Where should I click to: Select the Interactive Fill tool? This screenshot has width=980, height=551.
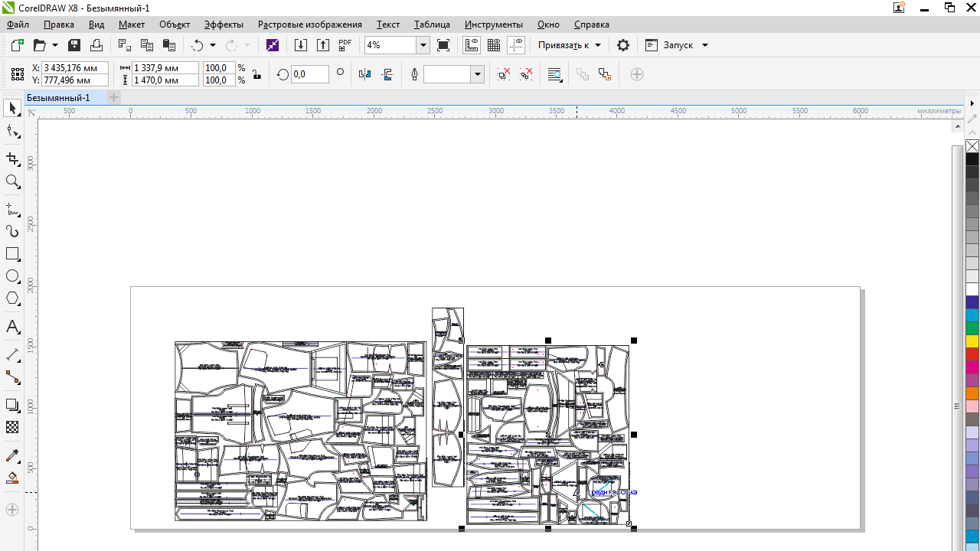[12, 478]
